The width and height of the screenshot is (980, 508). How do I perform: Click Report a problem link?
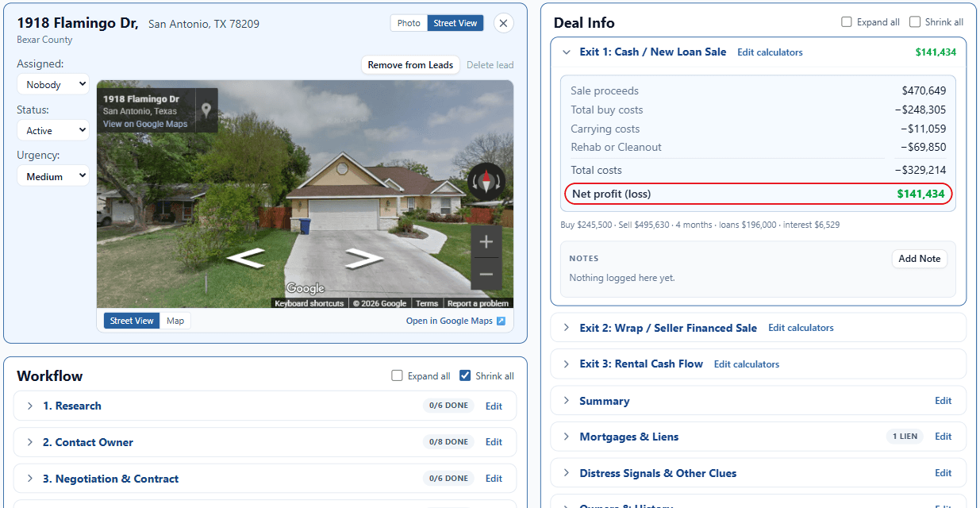point(478,303)
